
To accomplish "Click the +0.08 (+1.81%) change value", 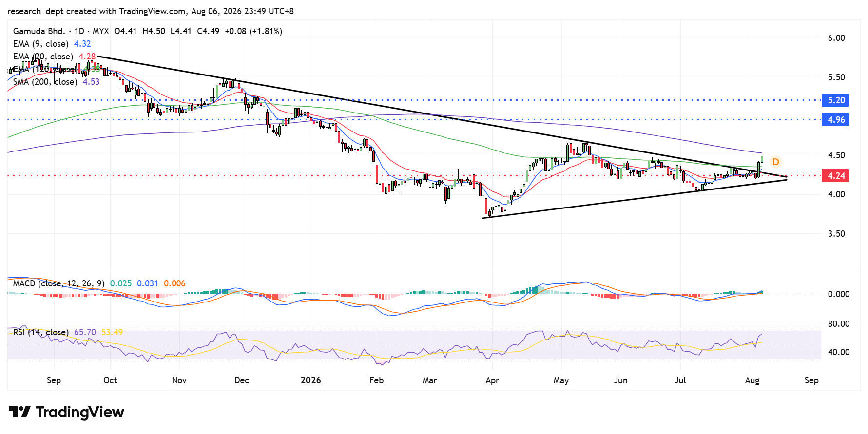I will coord(253,31).
